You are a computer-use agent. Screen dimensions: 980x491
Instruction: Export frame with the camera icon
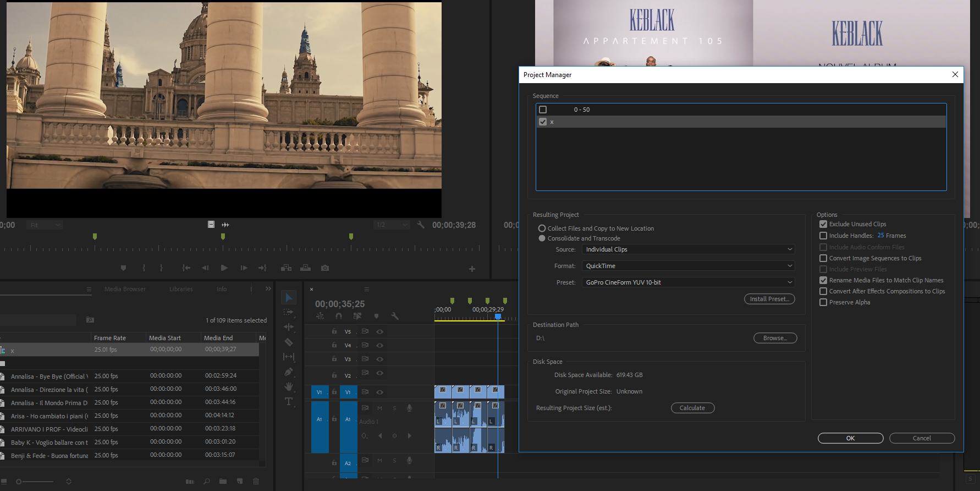coord(325,268)
